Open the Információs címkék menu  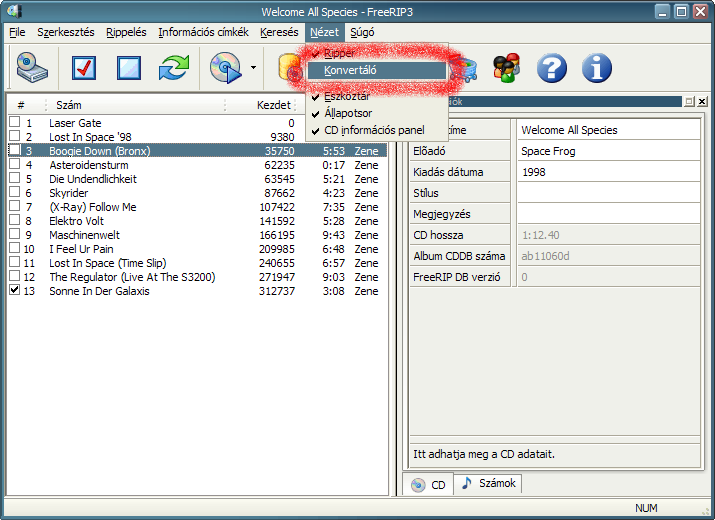click(x=203, y=32)
